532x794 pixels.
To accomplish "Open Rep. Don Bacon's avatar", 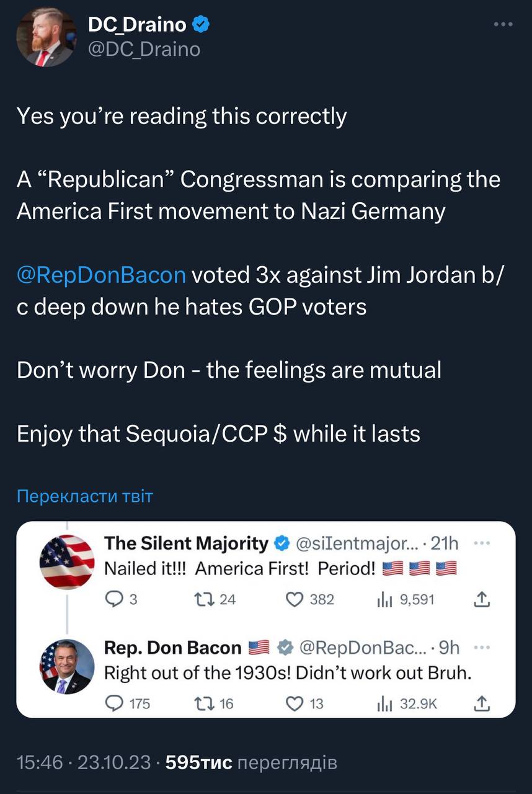I will point(67,666).
